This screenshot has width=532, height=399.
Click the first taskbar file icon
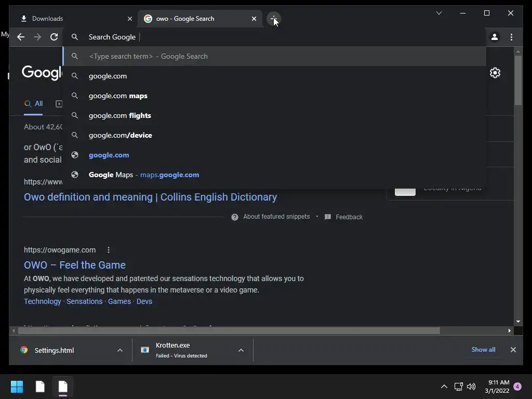[x=40, y=387]
